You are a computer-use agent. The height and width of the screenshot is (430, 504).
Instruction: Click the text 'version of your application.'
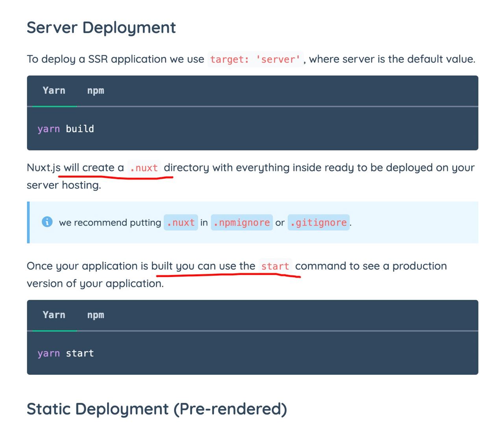[x=95, y=284]
